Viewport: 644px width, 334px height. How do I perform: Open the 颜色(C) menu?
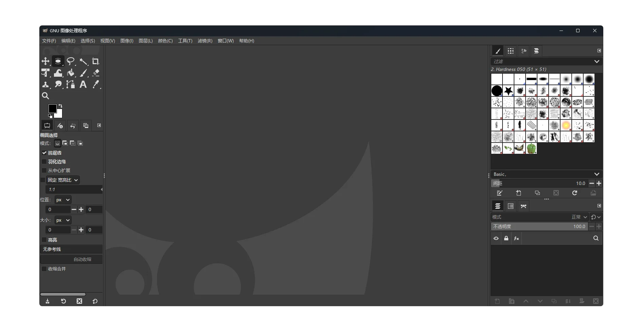coord(165,41)
